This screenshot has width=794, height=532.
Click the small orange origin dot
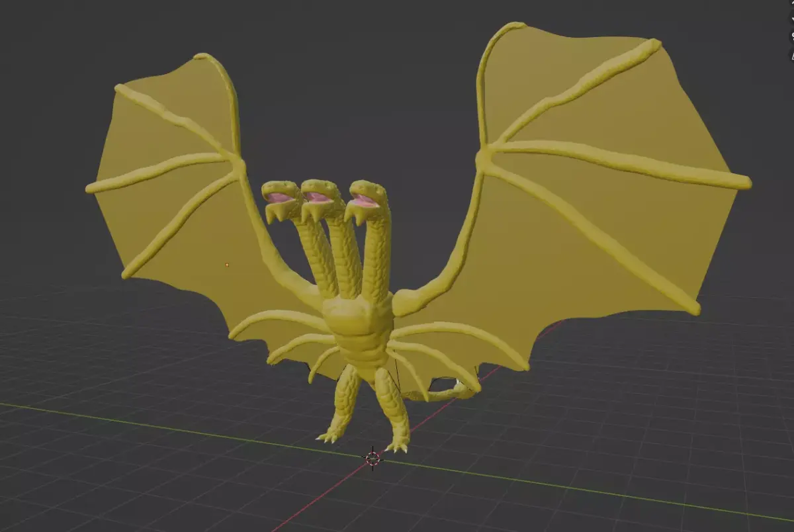227,265
